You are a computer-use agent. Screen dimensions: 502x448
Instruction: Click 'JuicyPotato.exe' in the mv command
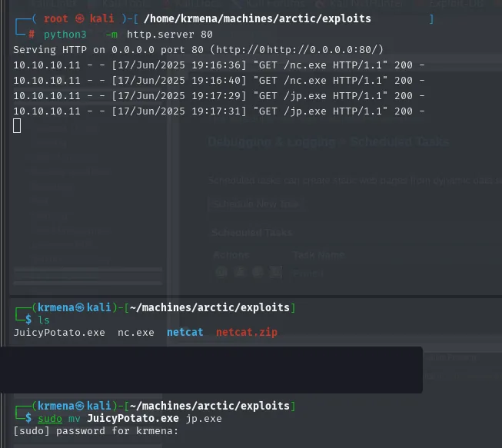(x=133, y=418)
